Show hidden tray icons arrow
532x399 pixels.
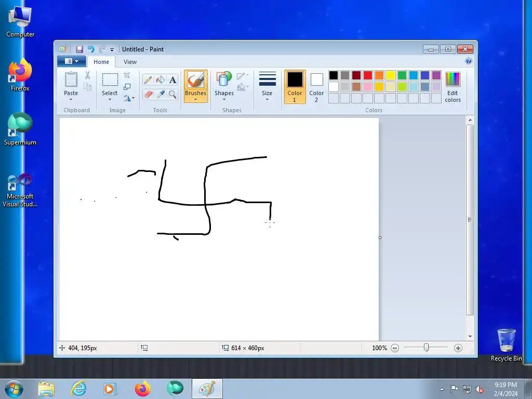tap(442, 389)
